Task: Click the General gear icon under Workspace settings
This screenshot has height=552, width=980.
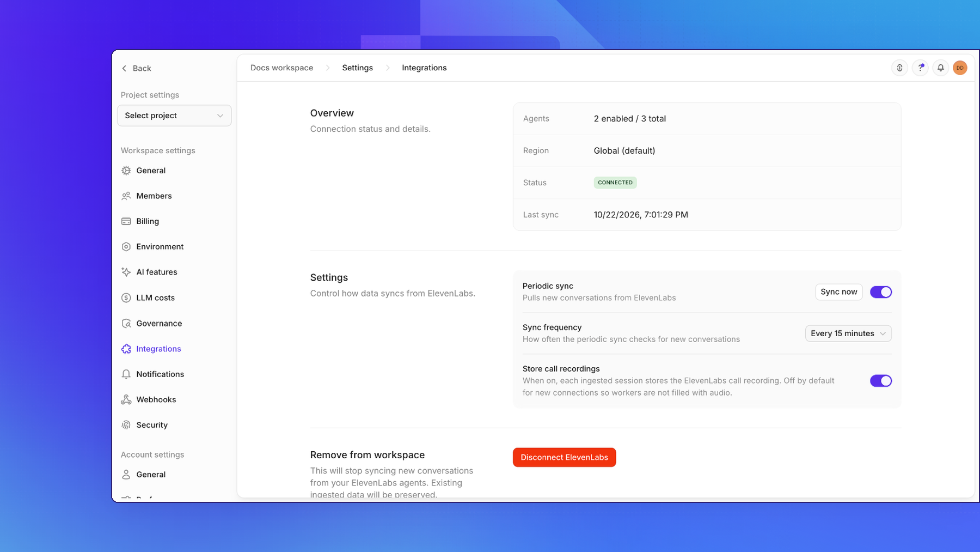Action: click(x=126, y=171)
